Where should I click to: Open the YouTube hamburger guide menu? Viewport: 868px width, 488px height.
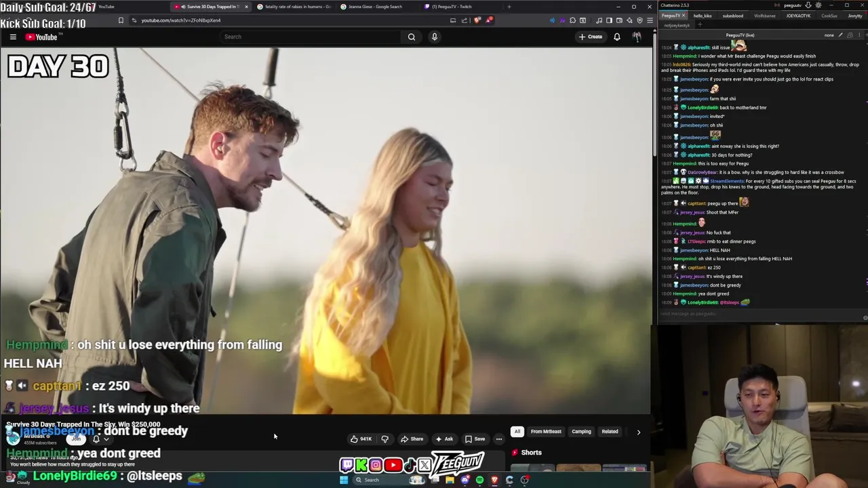tap(13, 37)
